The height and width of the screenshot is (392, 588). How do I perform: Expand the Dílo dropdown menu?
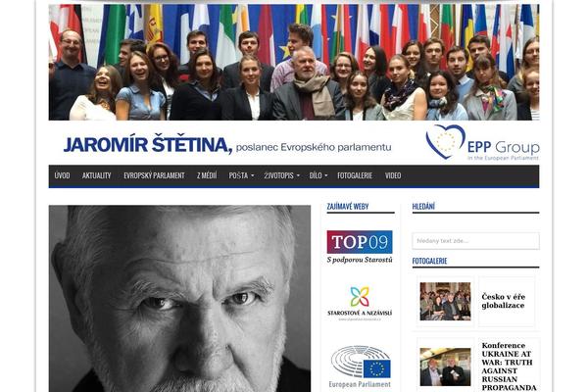[318, 175]
